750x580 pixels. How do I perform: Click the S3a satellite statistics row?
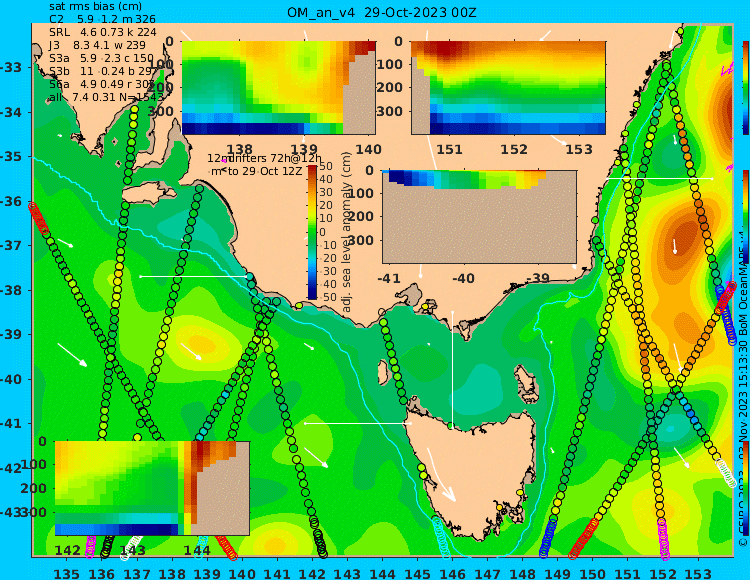[101, 58]
